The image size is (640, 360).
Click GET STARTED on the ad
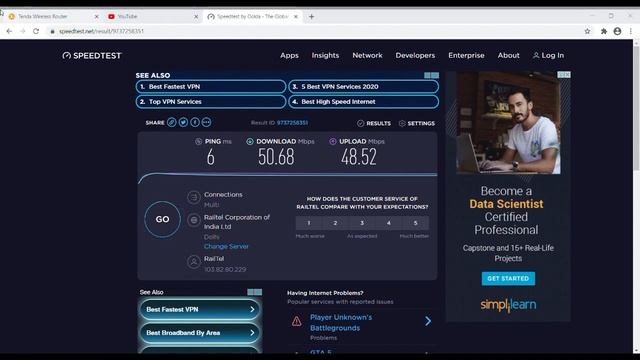[508, 278]
